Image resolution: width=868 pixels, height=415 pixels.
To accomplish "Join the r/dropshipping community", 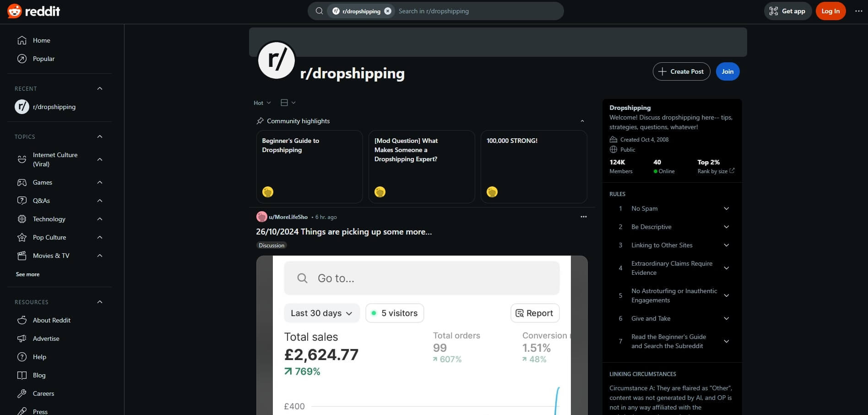I will (727, 71).
